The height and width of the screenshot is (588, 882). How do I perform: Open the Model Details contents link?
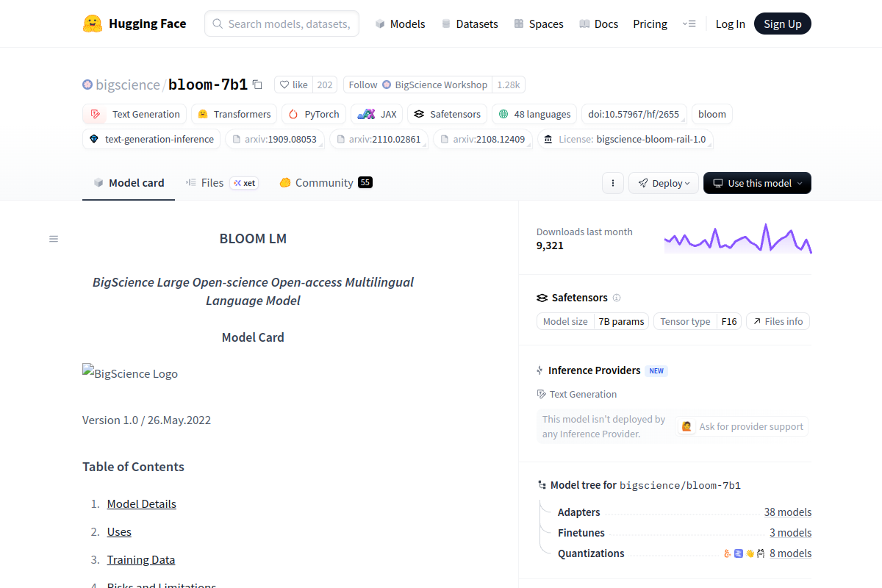click(x=142, y=503)
